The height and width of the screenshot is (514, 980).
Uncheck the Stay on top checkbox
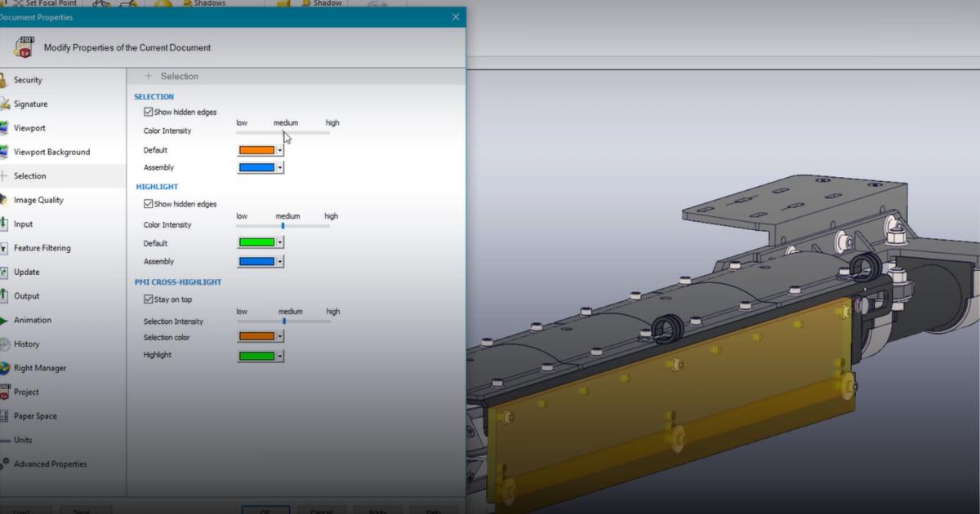148,299
